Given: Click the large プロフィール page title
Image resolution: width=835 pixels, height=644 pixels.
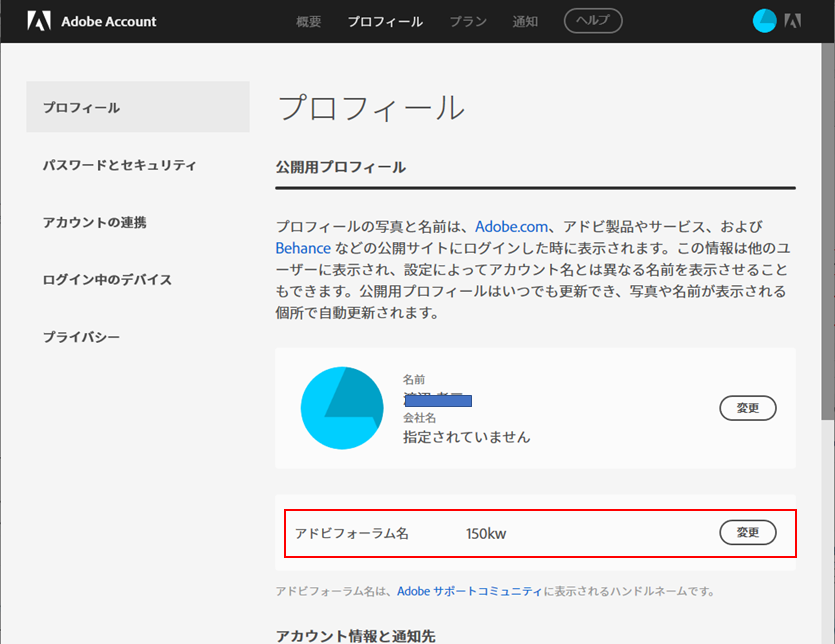Looking at the screenshot, I should (371, 108).
